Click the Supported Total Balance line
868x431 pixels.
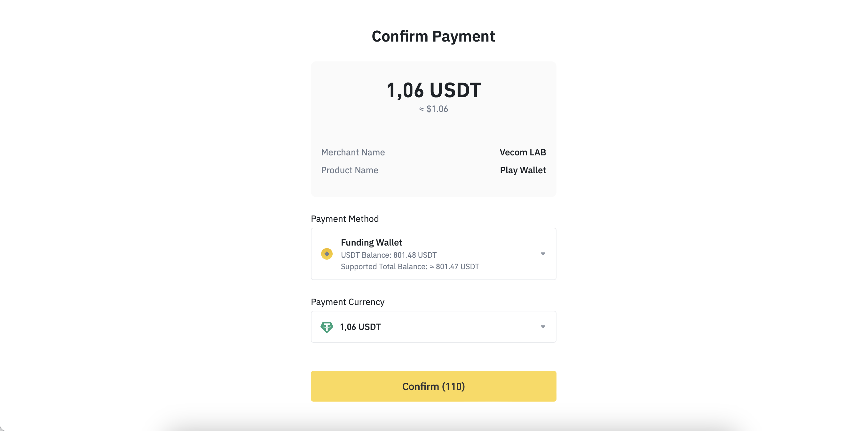(x=410, y=267)
